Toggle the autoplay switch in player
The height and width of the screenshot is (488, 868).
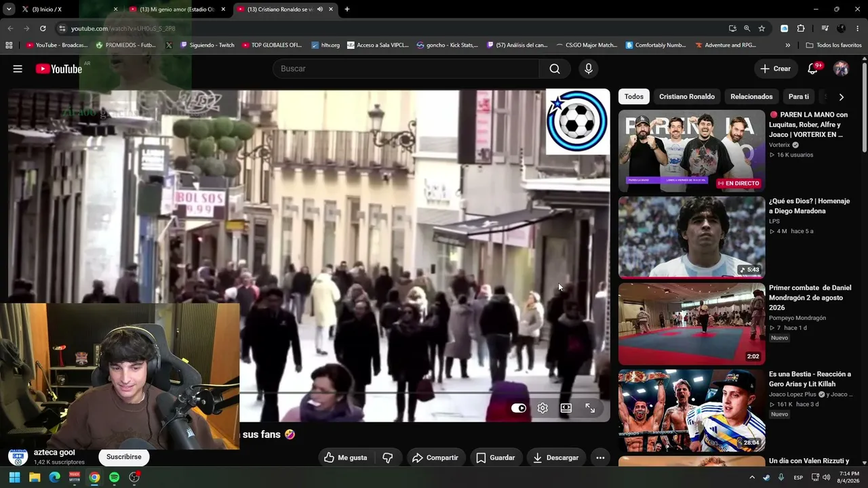click(x=519, y=408)
